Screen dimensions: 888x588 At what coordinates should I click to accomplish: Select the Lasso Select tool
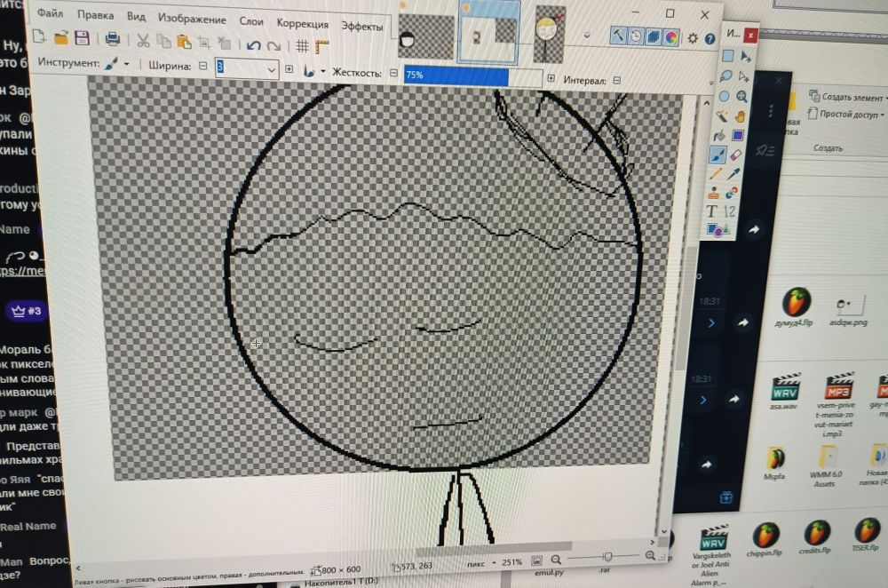coord(725,75)
